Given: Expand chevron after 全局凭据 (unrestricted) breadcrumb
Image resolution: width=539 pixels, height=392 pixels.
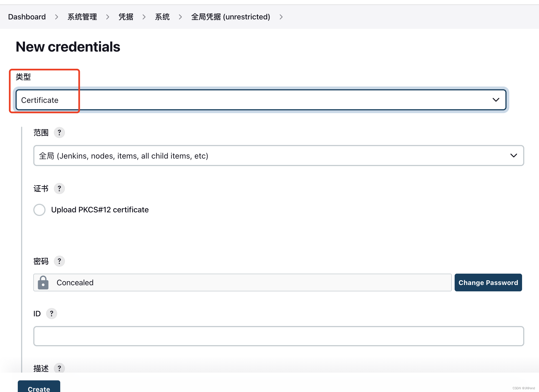Looking at the screenshot, I should point(281,17).
